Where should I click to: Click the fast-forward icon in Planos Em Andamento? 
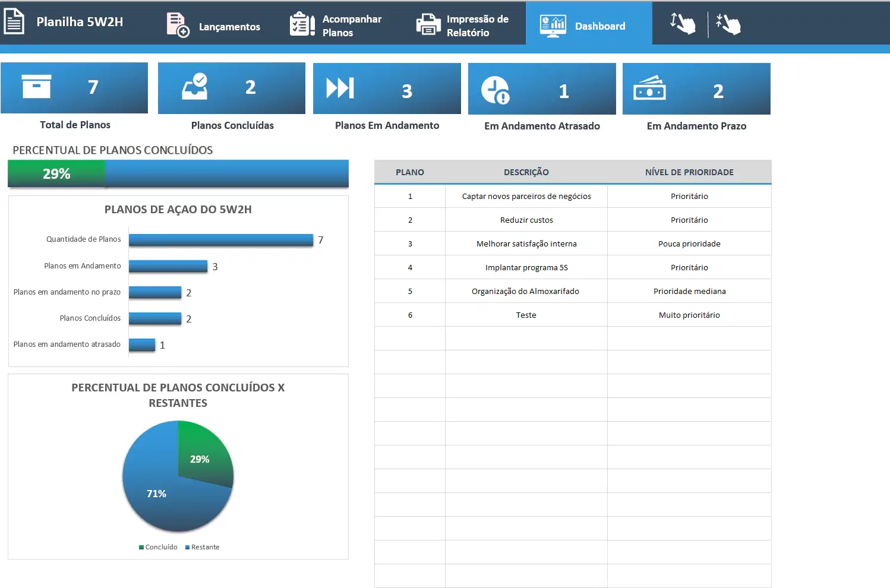point(340,88)
